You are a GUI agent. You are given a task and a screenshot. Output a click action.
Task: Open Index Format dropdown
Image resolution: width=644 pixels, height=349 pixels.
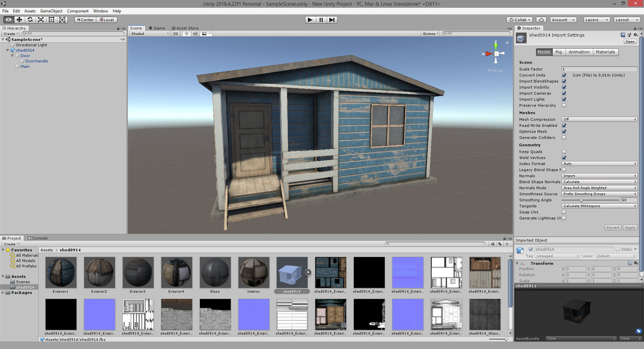599,164
